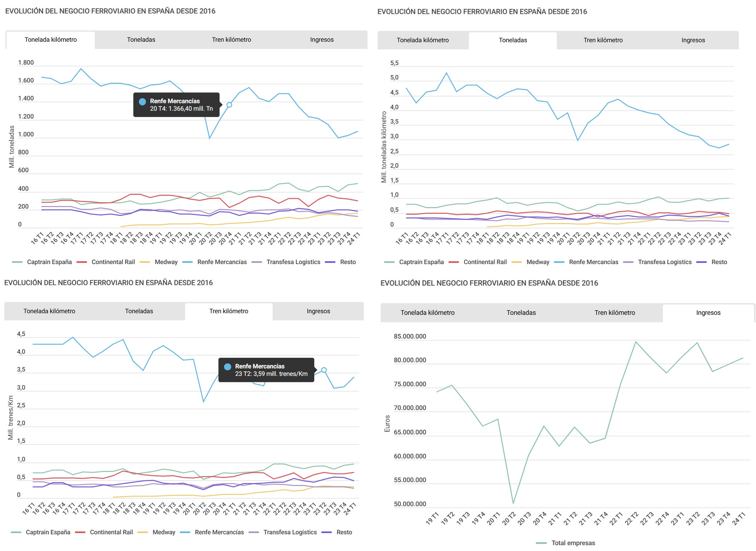Screen dimensions: 756x551
Task: Click Renfe Mercancías tooltip in top-left chart
Action: (176, 105)
